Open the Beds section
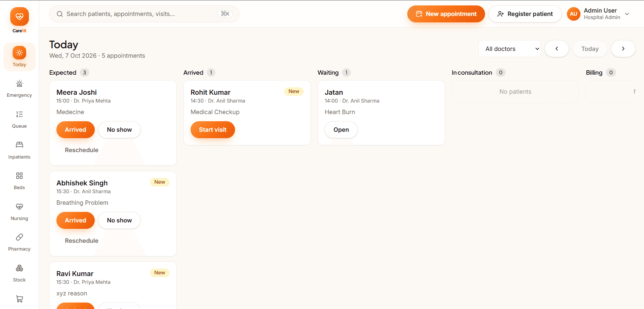Image resolution: width=644 pixels, height=309 pixels. [x=19, y=180]
